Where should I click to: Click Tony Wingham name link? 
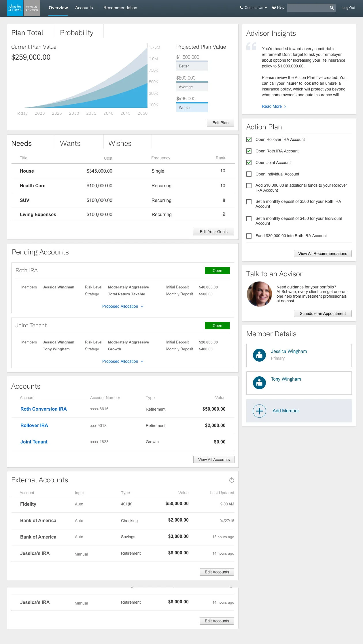pos(286,379)
